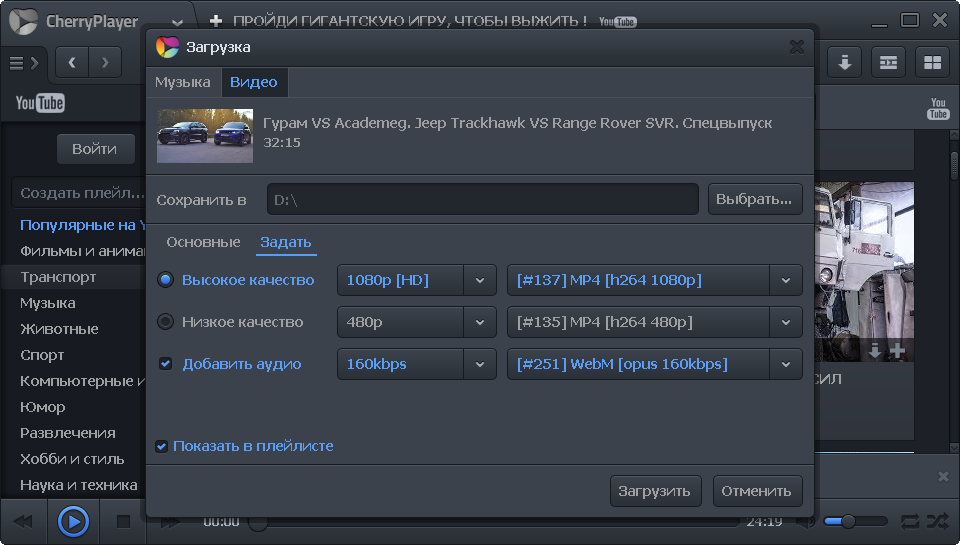This screenshot has height=545, width=960.
Task: Click the Войти login button
Action: click(95, 149)
